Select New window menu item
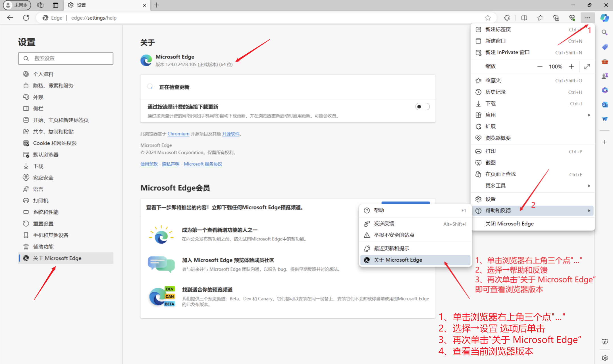This screenshot has height=364, width=613. [x=533, y=41]
